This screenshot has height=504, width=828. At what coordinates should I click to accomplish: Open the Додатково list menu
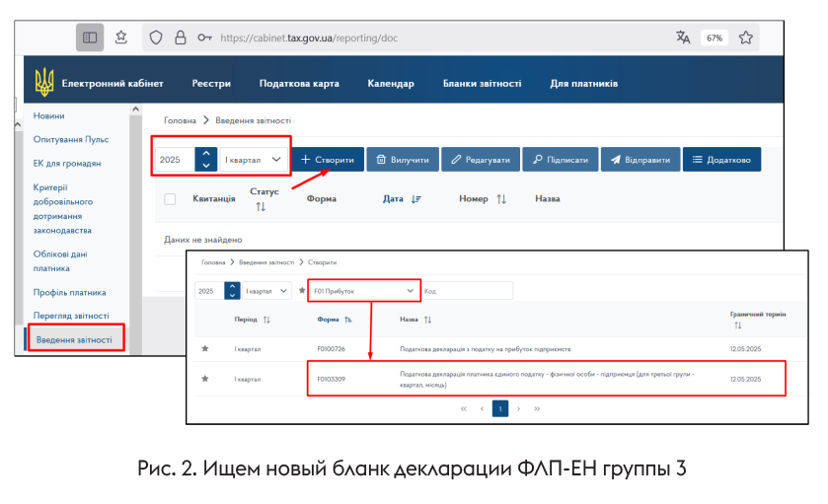721,160
